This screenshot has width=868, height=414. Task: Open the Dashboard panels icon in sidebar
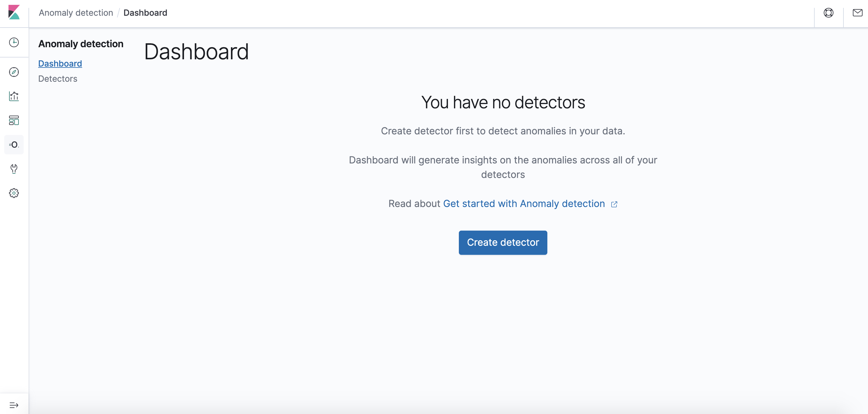(14, 120)
